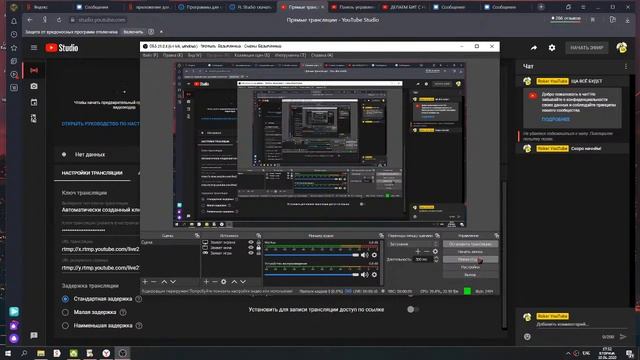Image resolution: width=640 pixels, height=360 pixels.
Task: Open the OBS Tools menu
Action: click(290, 55)
